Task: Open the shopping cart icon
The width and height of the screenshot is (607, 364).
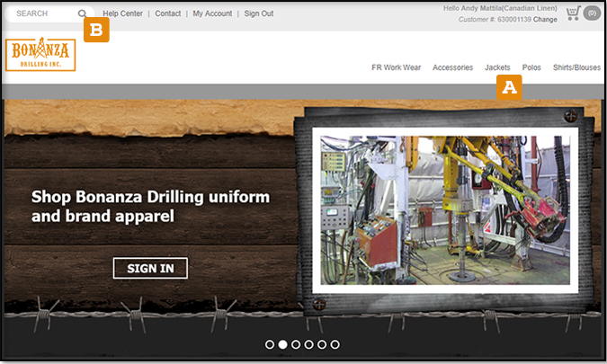Action: [x=573, y=13]
